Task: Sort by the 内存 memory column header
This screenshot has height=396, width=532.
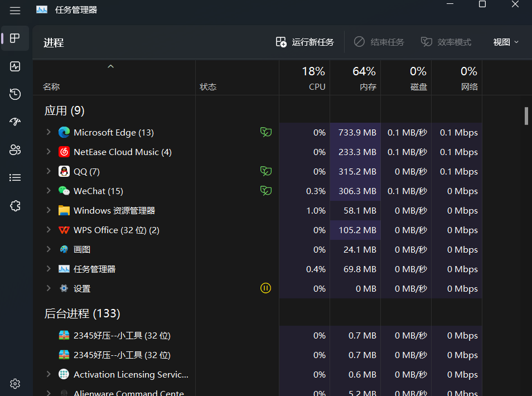Action: click(355, 78)
